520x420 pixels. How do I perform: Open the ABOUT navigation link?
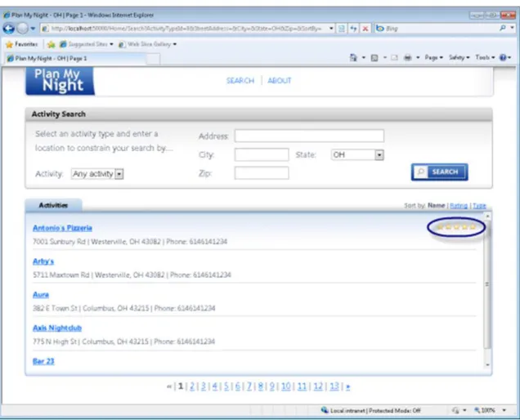coord(280,81)
